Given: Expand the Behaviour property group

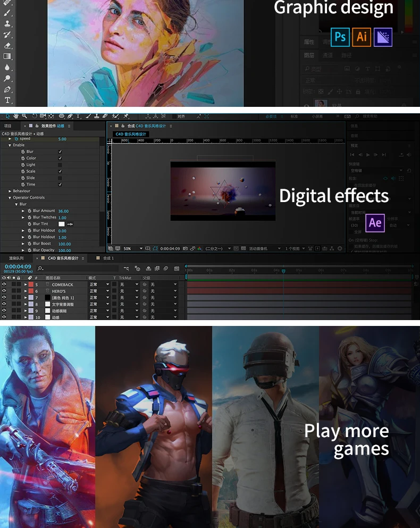Looking at the screenshot, I should pos(10,191).
